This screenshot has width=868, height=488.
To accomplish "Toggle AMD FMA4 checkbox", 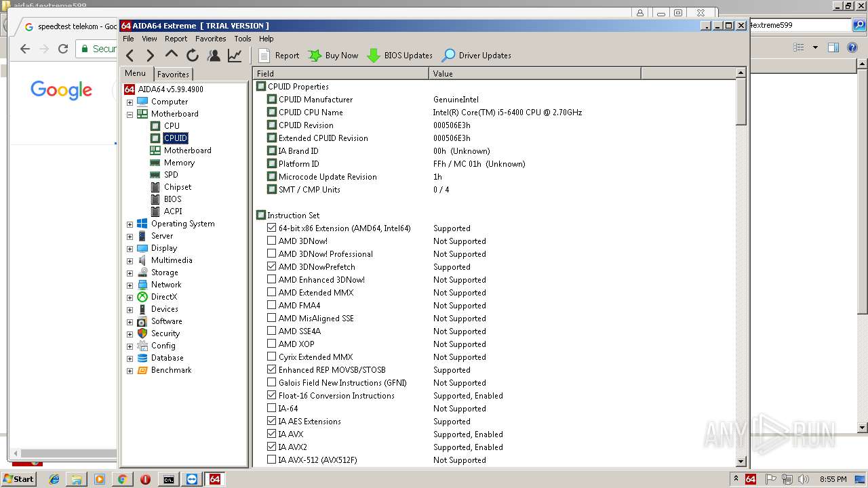I will pos(272,305).
